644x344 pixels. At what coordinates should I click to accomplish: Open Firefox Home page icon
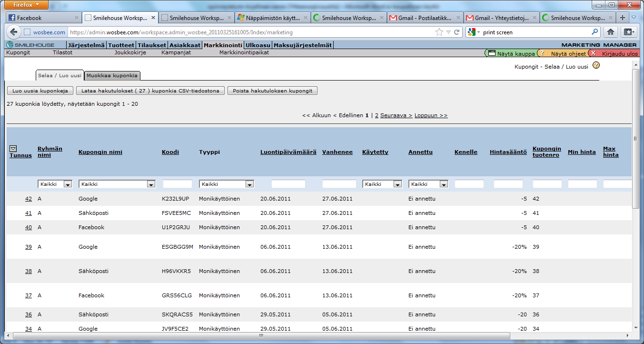(x=611, y=32)
